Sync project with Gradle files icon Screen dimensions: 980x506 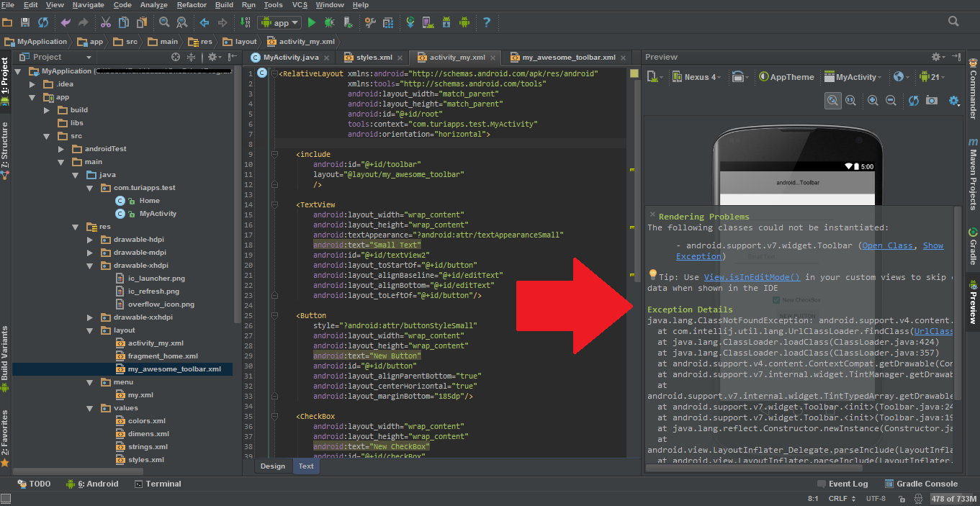point(410,23)
